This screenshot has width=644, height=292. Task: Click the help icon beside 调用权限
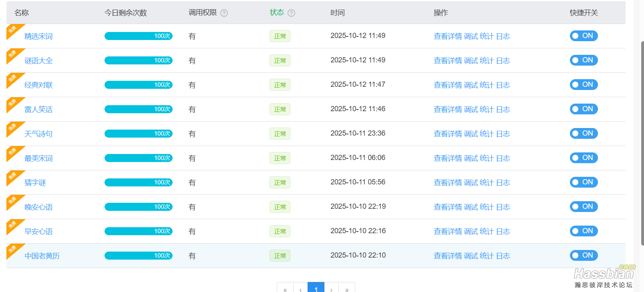click(224, 13)
